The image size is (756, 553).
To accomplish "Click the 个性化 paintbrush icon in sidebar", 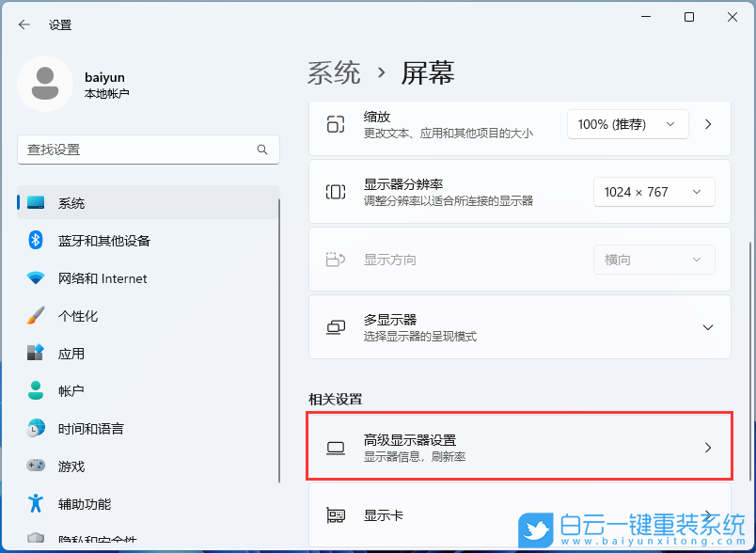I will 32,316.
